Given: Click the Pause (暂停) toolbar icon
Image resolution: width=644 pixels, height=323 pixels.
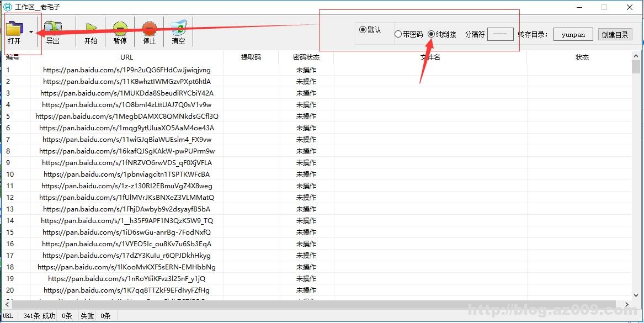Looking at the screenshot, I should [x=120, y=28].
